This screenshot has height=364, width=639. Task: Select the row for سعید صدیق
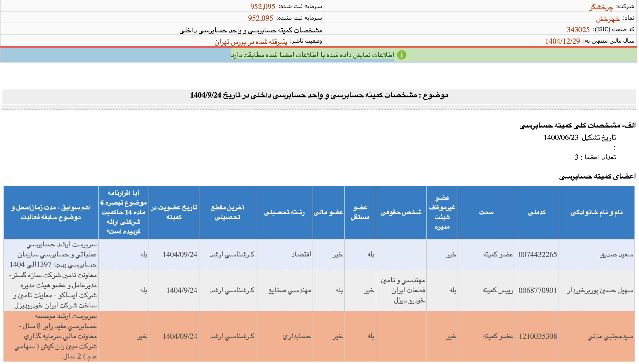point(616,255)
